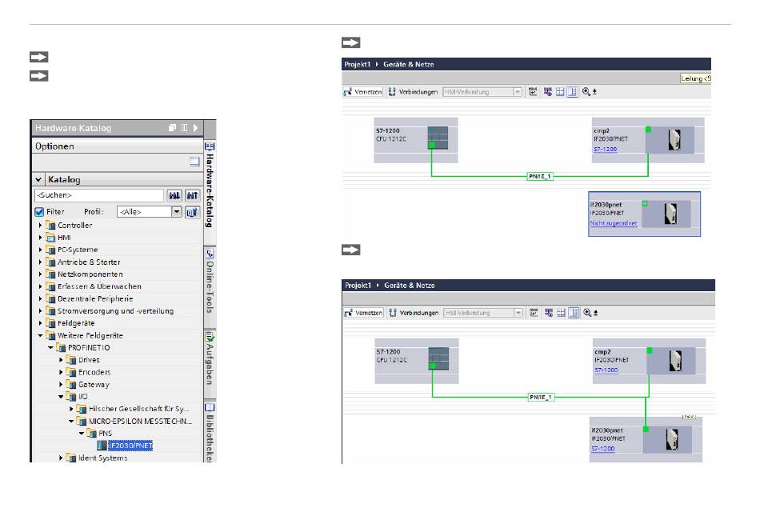This screenshot has width=760, height=532.
Task: Click the IF2030/PNET module icon in catalog tree
Action: coord(102,446)
